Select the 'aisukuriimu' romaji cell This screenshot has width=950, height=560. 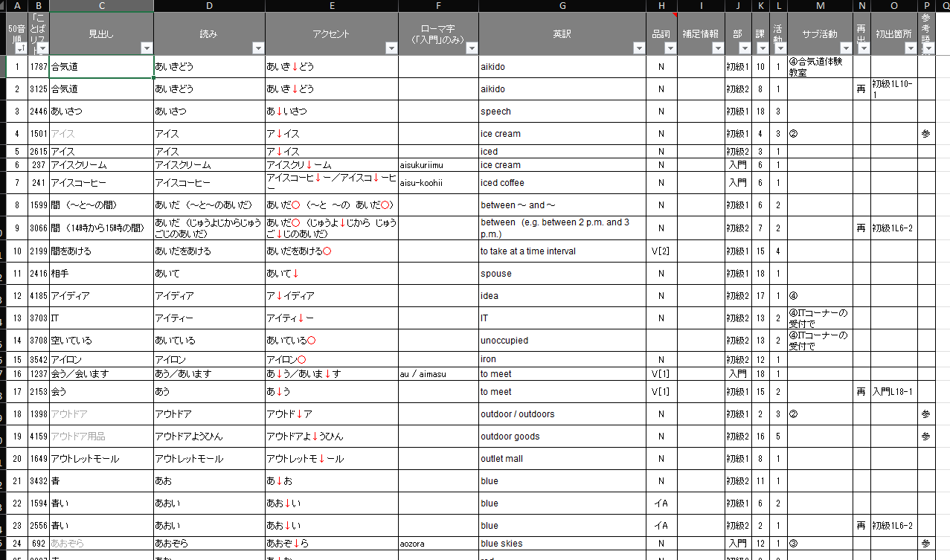[439, 165]
